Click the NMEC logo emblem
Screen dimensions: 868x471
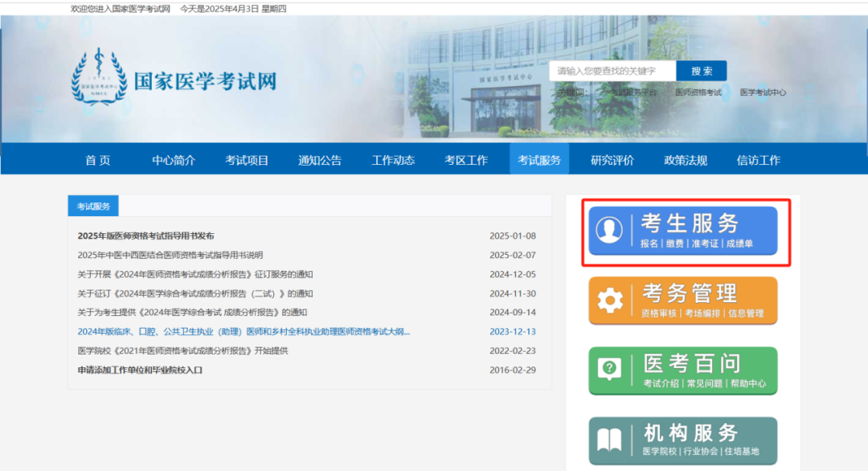tap(99, 76)
